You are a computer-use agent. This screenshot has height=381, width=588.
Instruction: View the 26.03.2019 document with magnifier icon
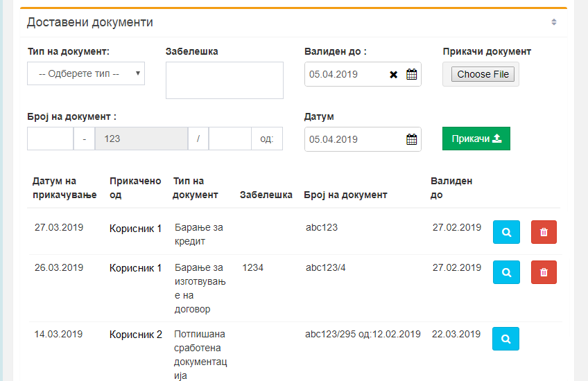coord(506,272)
